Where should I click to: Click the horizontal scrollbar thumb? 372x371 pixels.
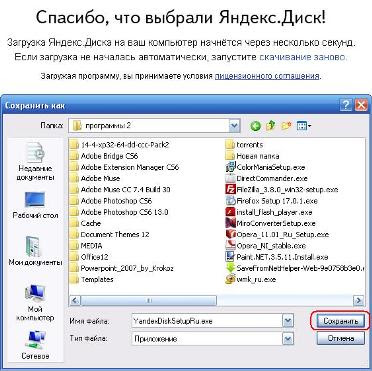click(x=148, y=300)
